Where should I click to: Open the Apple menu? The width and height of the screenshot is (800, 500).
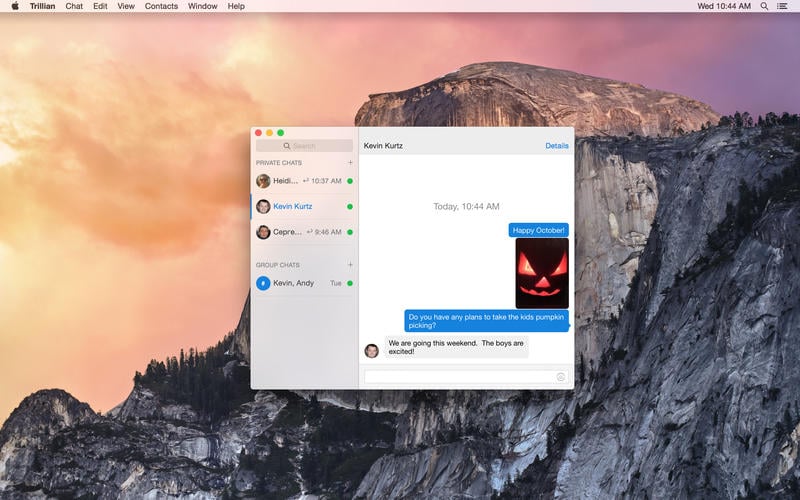coord(15,6)
